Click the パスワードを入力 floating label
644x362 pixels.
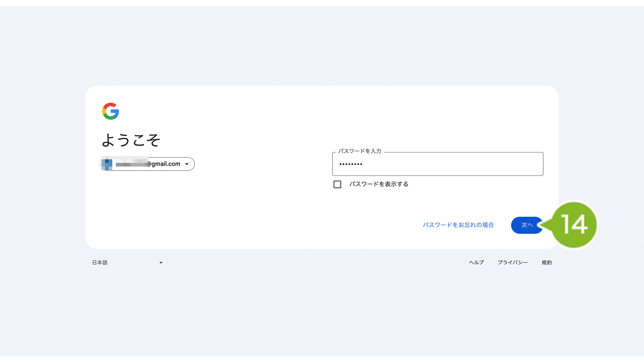point(360,151)
